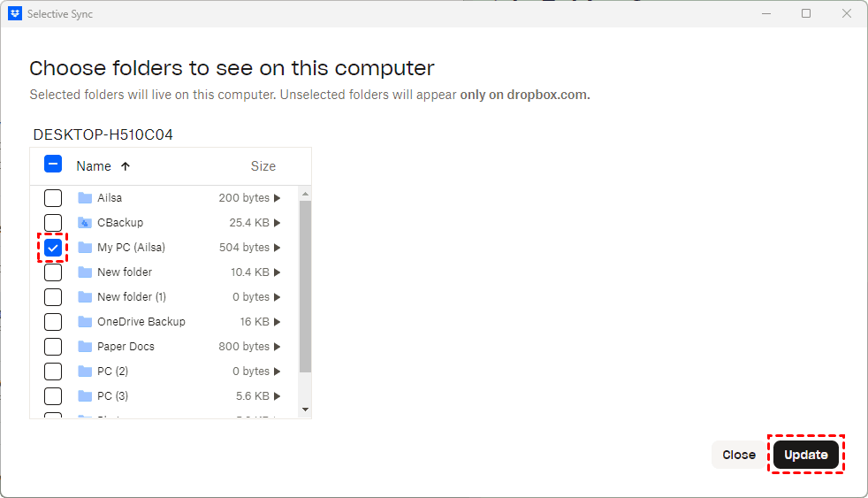
Task: Click the Close button
Action: 739,455
